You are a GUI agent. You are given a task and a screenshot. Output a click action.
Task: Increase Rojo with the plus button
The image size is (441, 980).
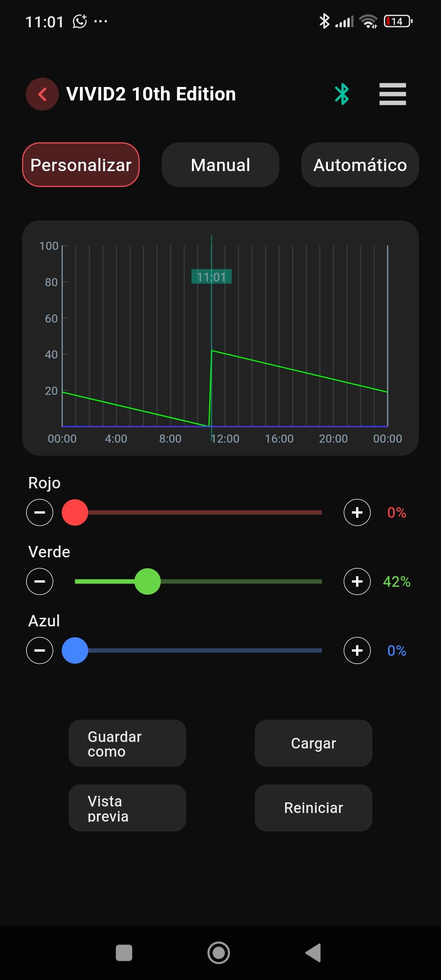[357, 512]
